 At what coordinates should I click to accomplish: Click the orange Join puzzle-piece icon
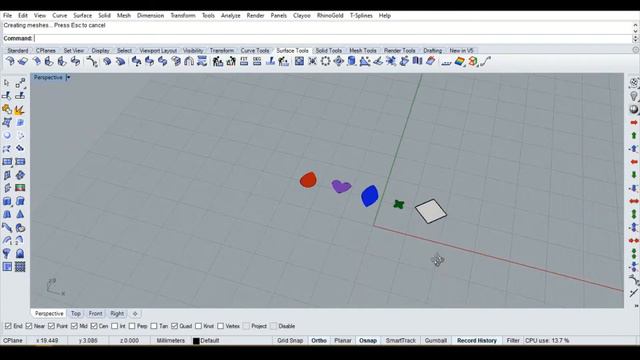pyautogui.click(x=7, y=109)
